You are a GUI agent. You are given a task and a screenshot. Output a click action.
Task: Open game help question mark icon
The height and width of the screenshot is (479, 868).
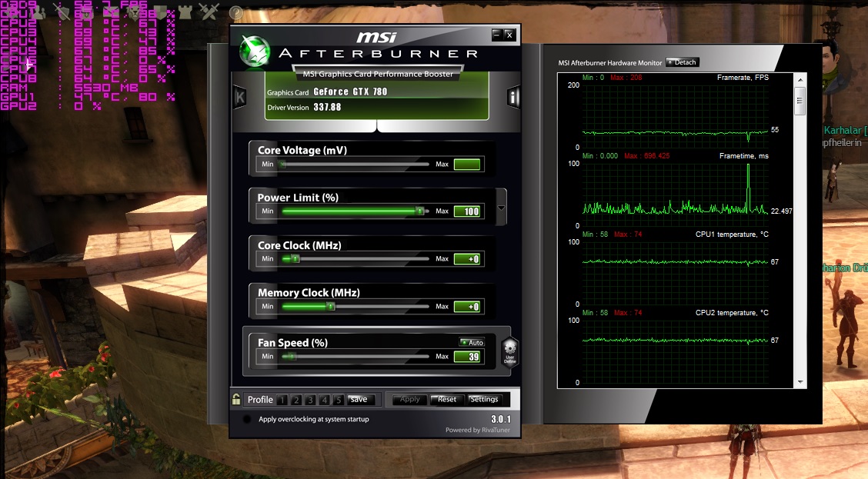[x=236, y=12]
